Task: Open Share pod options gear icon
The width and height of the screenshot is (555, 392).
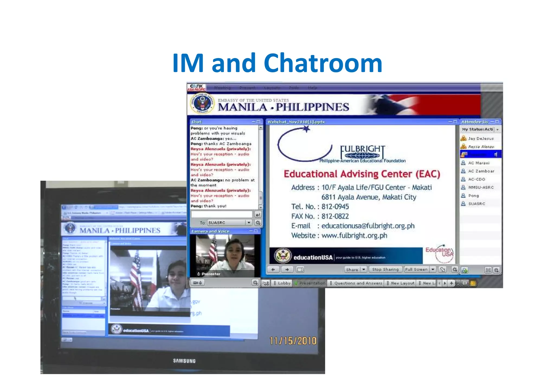Action: click(455, 269)
